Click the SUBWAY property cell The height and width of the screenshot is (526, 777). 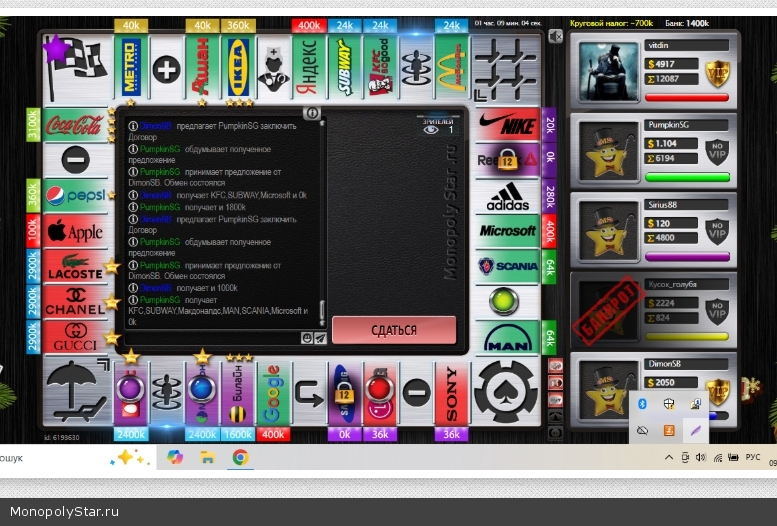[344, 68]
